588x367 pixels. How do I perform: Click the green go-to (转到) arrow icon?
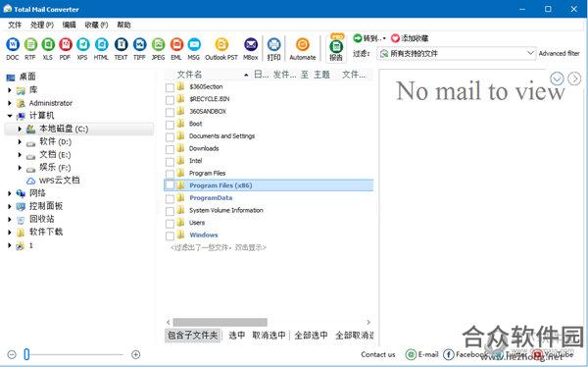coord(358,38)
